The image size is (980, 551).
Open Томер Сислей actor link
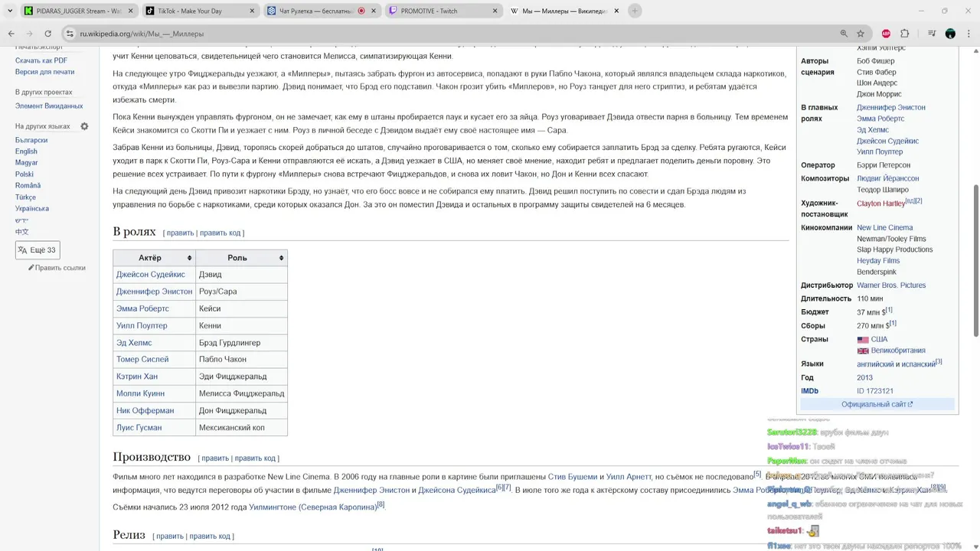(x=142, y=360)
